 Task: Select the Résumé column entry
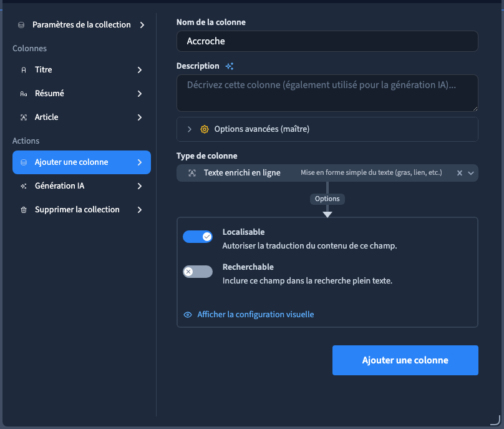(x=82, y=94)
